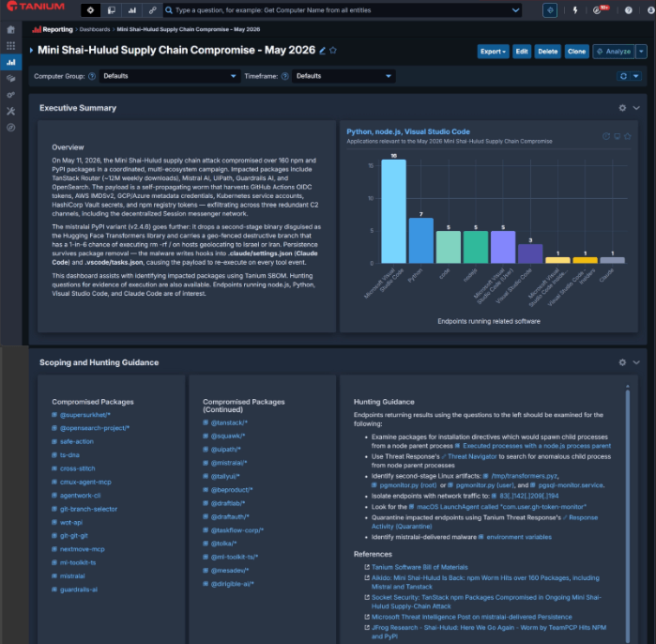656x644 pixels.
Task: Open the @mistralai/* package link
Action: [x=229, y=463]
